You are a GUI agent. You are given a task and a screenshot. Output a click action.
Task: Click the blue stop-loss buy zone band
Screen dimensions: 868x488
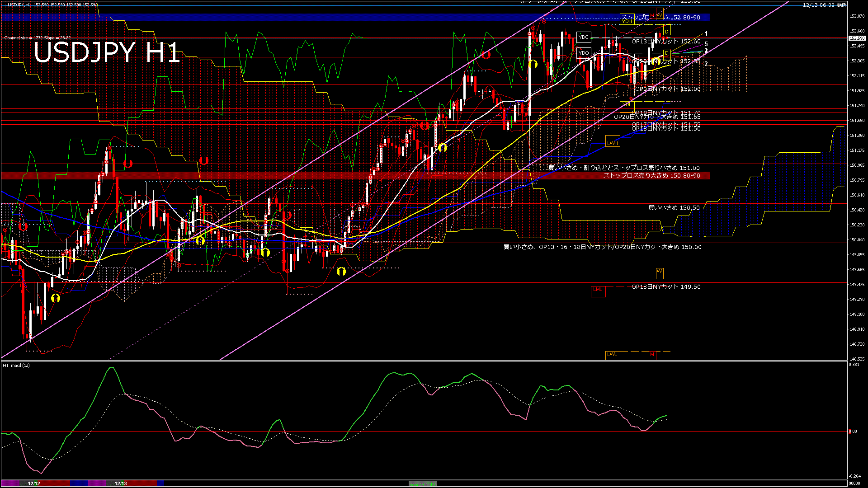tap(355, 17)
